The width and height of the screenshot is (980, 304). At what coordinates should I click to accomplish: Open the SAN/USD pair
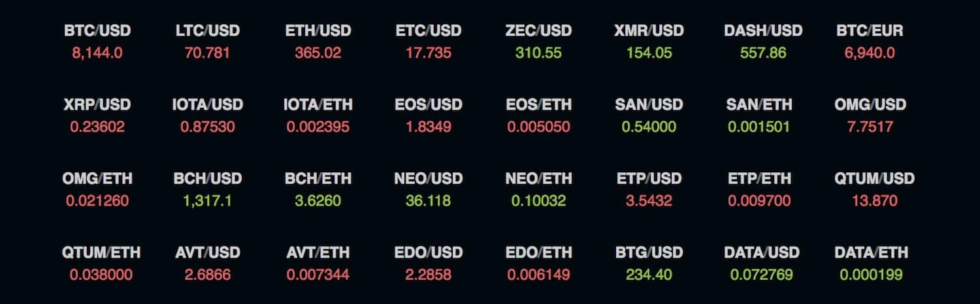coord(649,104)
